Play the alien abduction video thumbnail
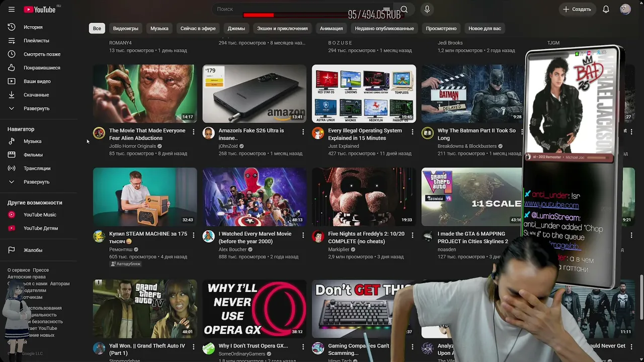This screenshot has width=644, height=362. click(x=145, y=94)
